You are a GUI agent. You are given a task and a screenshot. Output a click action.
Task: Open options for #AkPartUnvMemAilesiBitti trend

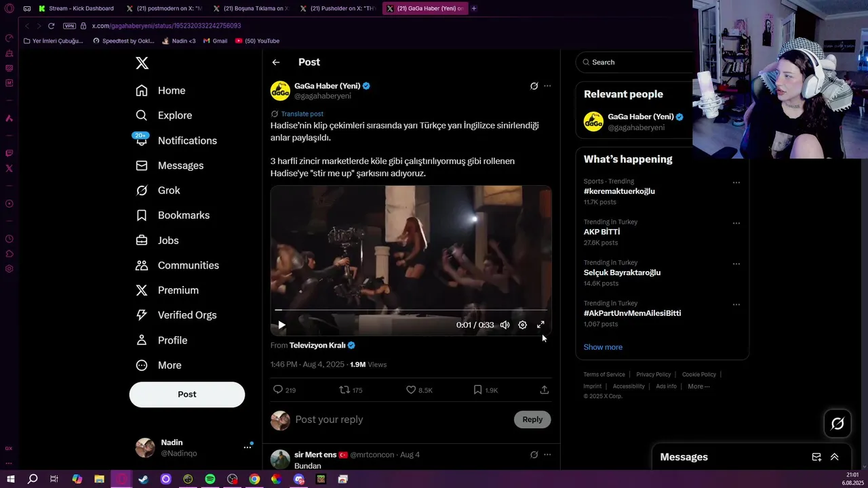click(736, 304)
